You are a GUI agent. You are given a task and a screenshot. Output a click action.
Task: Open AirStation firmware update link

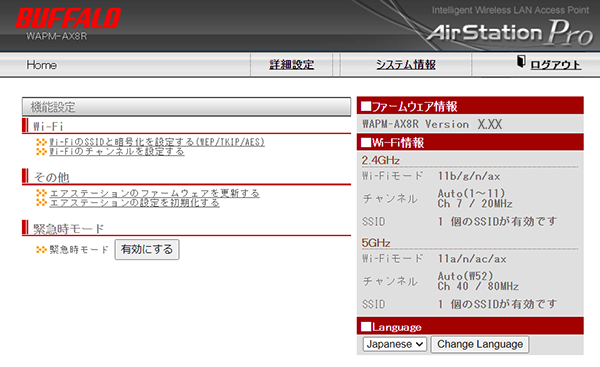[x=155, y=193]
